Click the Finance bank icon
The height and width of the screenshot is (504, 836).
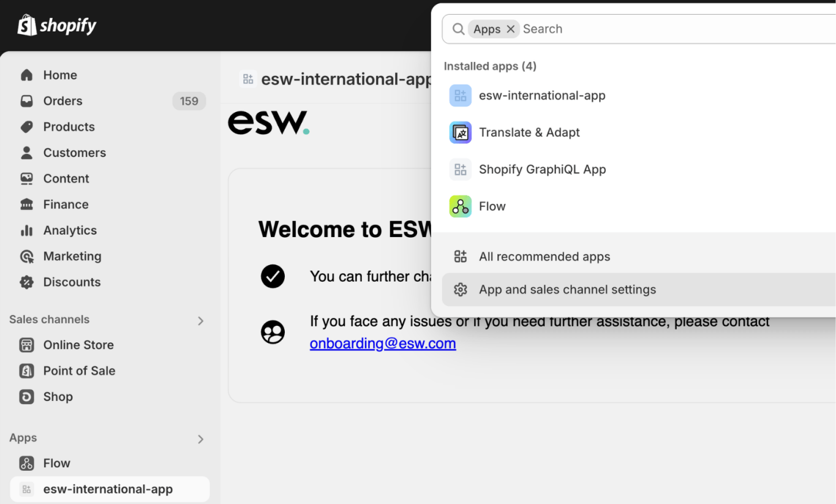[26, 205]
